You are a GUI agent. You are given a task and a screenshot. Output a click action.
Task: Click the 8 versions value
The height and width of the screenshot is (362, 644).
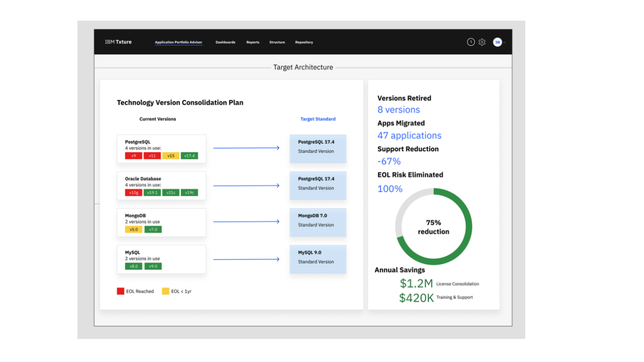(398, 110)
